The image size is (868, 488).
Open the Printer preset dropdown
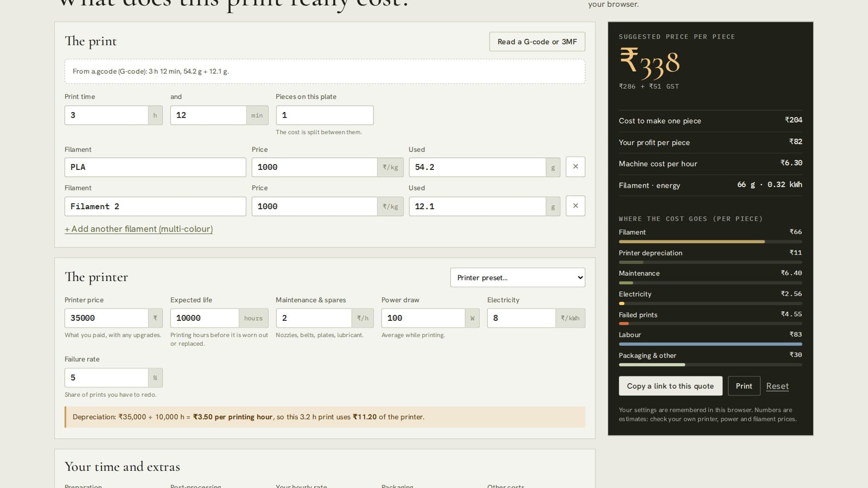click(x=518, y=277)
